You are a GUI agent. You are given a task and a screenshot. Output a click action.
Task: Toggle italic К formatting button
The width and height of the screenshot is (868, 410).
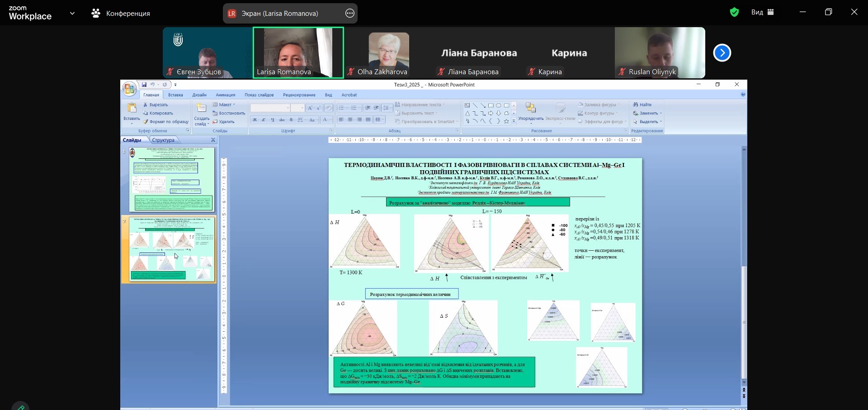coord(264,120)
